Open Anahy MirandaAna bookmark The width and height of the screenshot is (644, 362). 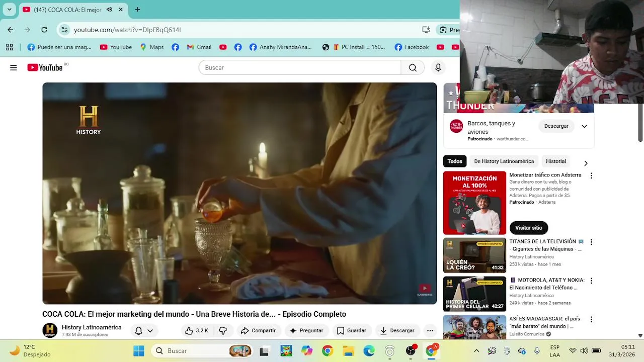[281, 47]
